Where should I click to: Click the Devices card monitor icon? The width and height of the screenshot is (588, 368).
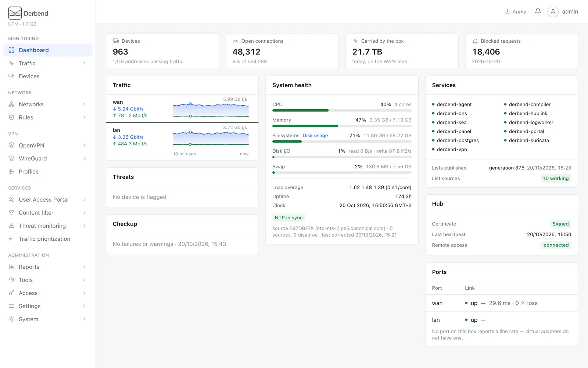click(116, 41)
